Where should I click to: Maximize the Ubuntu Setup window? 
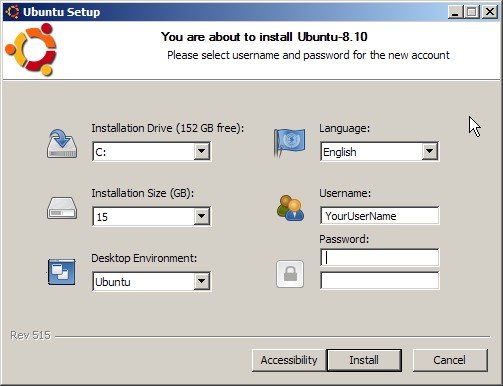[471, 12]
